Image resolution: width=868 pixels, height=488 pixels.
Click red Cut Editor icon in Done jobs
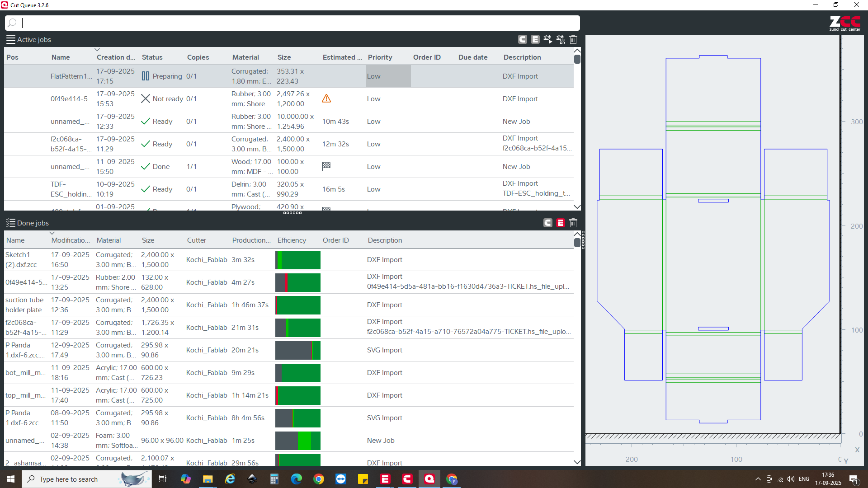click(561, 223)
